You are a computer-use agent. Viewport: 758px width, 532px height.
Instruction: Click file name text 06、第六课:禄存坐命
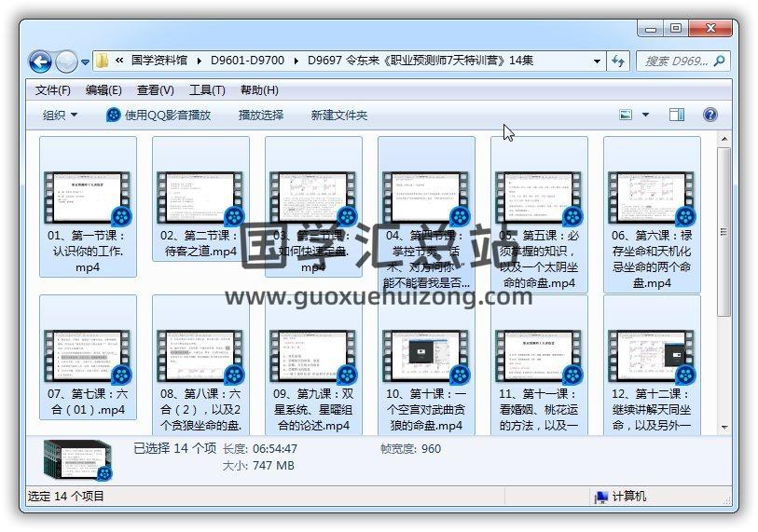(652, 259)
